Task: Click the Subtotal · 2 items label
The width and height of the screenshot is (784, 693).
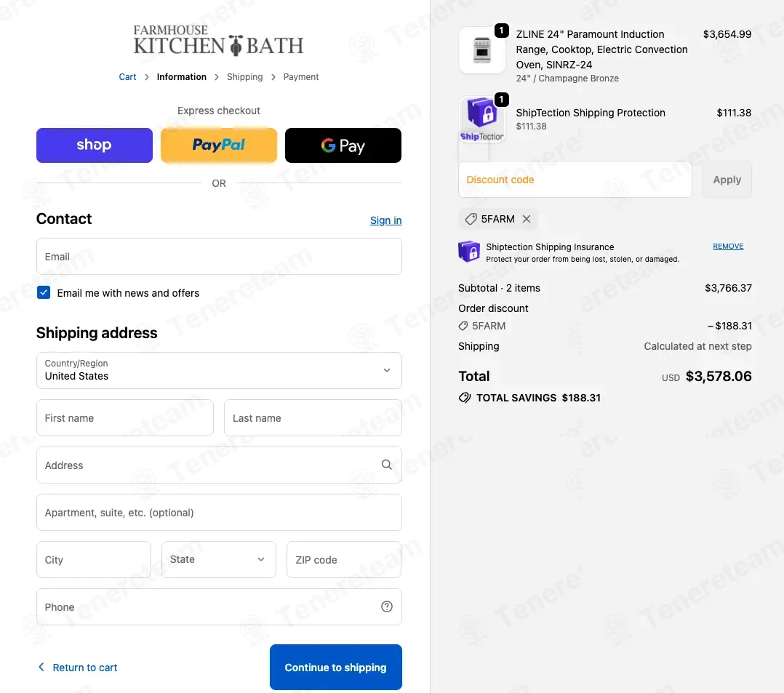Action: (499, 288)
